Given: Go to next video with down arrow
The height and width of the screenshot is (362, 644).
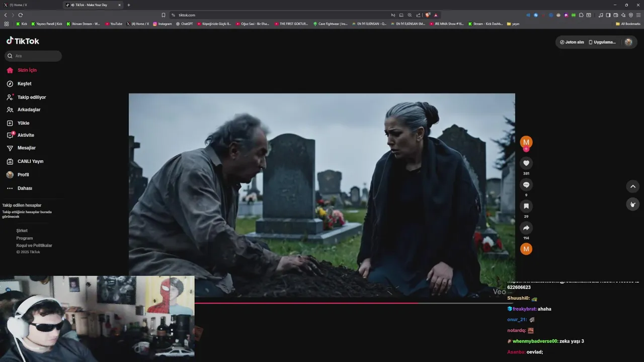Looking at the screenshot, I should [x=632, y=204].
